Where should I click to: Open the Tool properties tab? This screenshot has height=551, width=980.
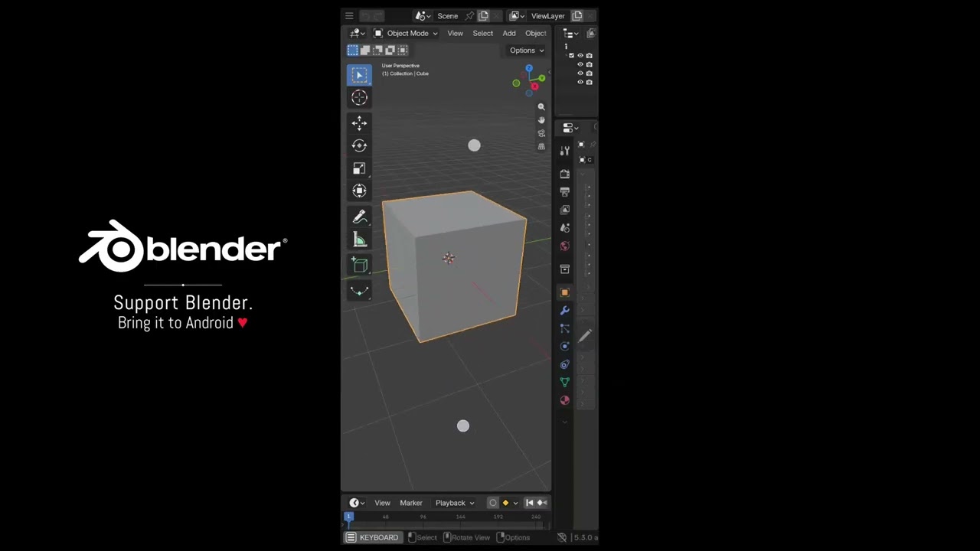click(565, 151)
